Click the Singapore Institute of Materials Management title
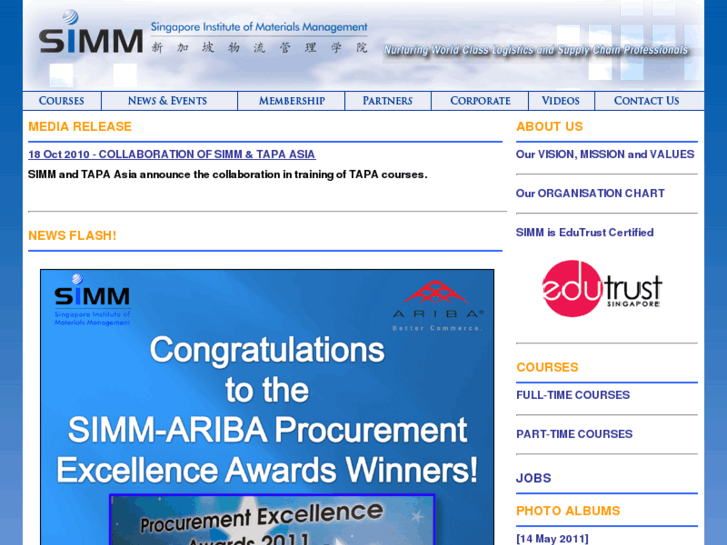727x545 pixels. tap(259, 27)
